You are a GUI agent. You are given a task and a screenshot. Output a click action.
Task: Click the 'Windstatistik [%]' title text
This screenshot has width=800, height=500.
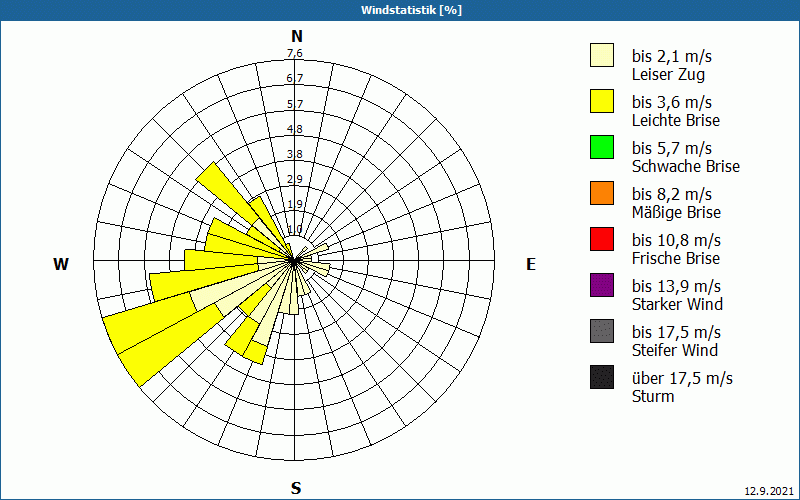tap(411, 10)
